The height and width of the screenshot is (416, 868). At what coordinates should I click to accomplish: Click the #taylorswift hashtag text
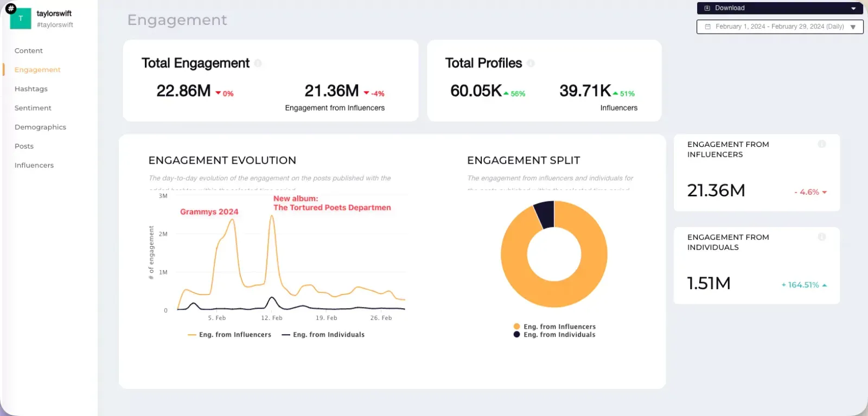(x=55, y=25)
